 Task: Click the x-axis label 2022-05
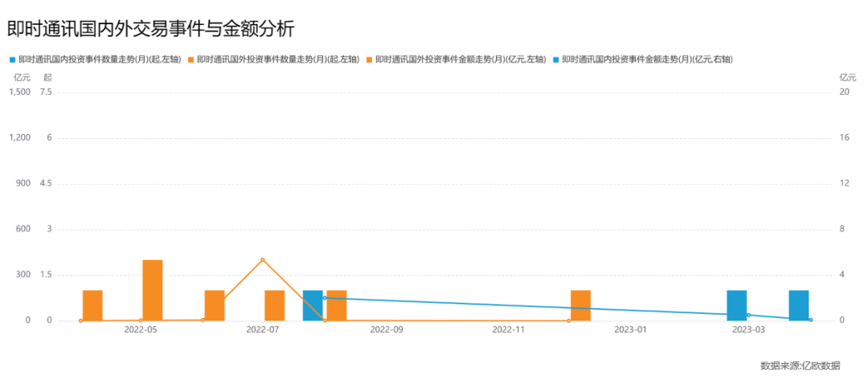[x=141, y=331]
